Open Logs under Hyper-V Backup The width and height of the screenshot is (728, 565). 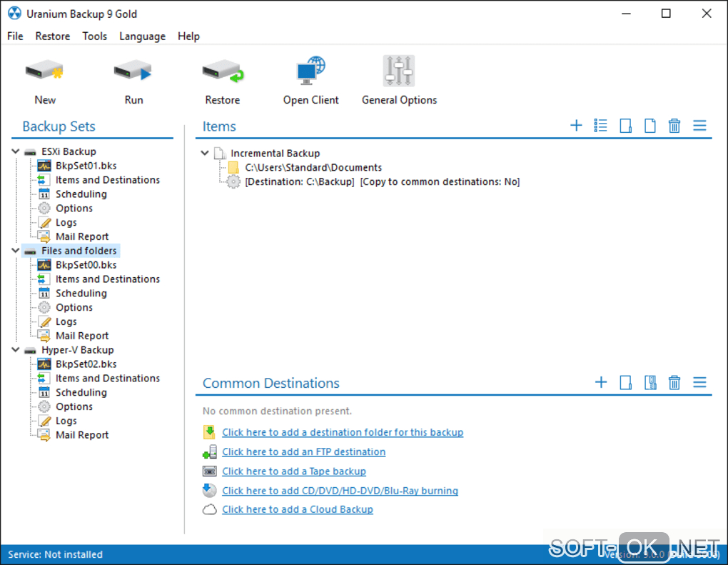66,421
